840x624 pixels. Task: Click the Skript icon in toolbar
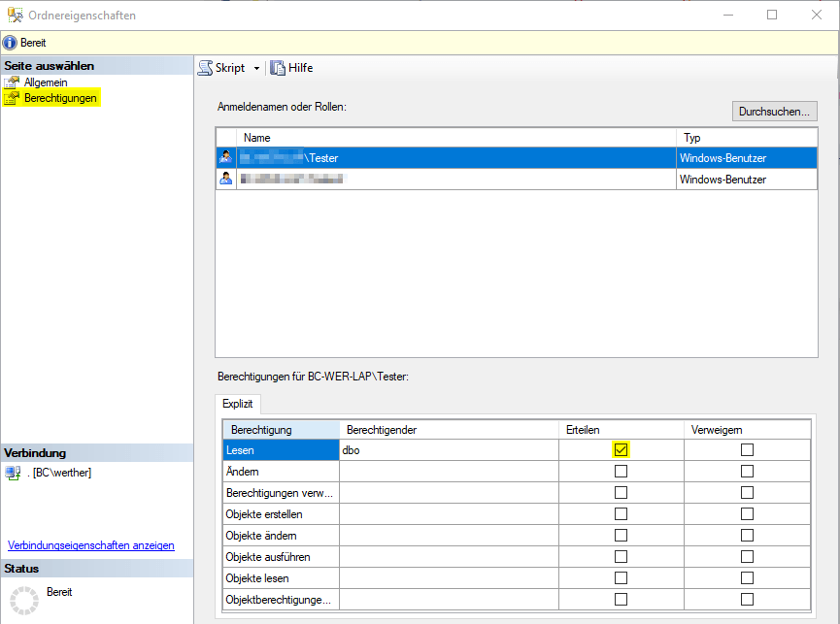pos(205,68)
